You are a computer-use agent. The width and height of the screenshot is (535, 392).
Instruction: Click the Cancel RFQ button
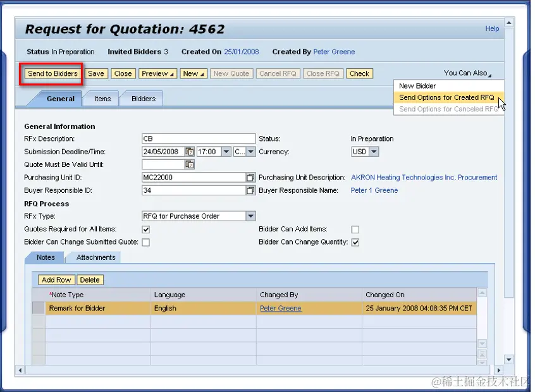pos(278,73)
